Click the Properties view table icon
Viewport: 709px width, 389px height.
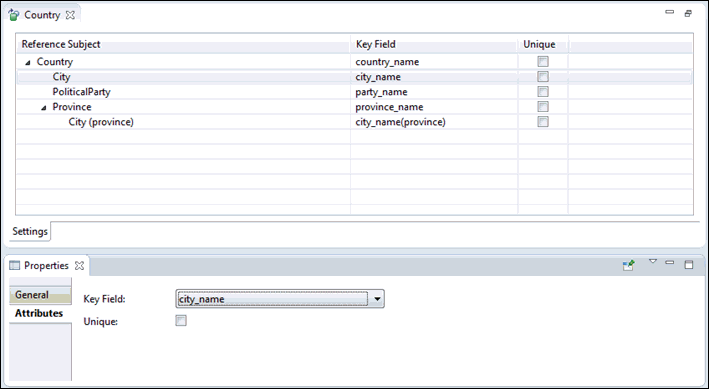15,266
